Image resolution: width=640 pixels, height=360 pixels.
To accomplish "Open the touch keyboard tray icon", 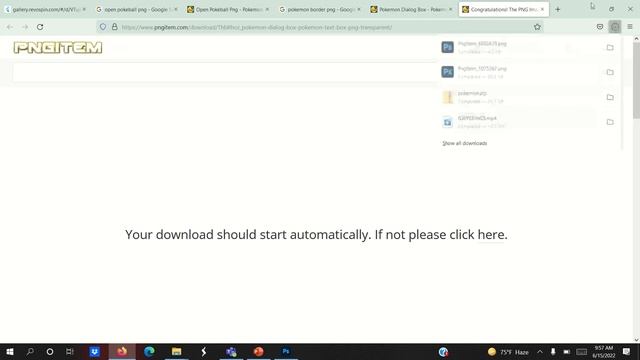I will (x=582, y=352).
